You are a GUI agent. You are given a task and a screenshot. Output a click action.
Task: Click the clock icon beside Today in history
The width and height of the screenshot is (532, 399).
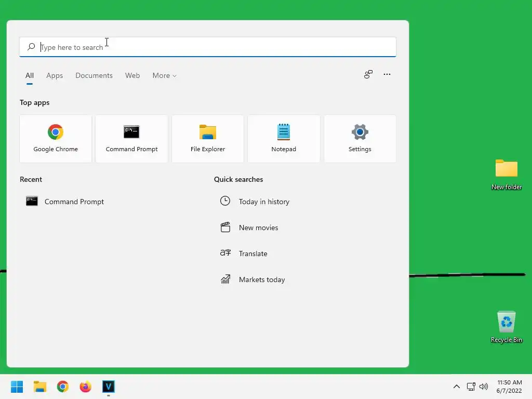click(225, 201)
